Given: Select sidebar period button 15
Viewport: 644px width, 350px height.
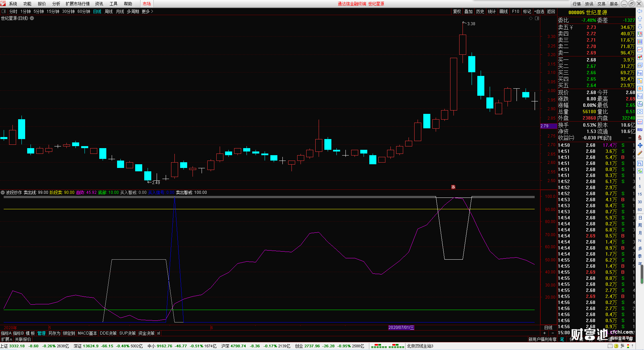Looking at the screenshot, I should 640,194.
